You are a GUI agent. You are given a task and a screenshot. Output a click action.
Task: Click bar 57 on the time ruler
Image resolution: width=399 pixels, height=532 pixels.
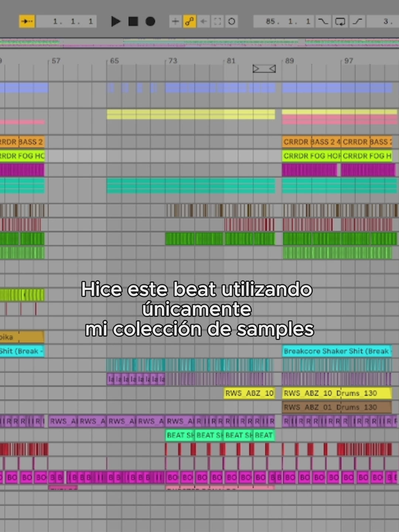(56, 61)
